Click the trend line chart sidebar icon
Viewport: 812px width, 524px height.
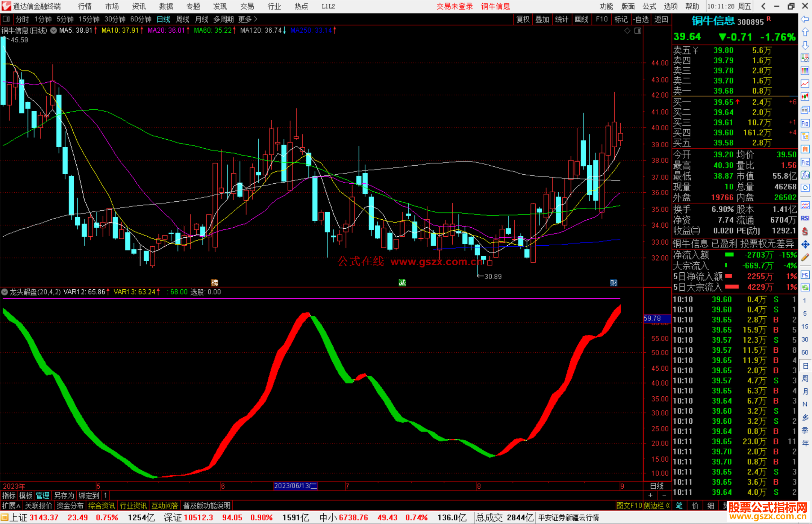(805, 84)
